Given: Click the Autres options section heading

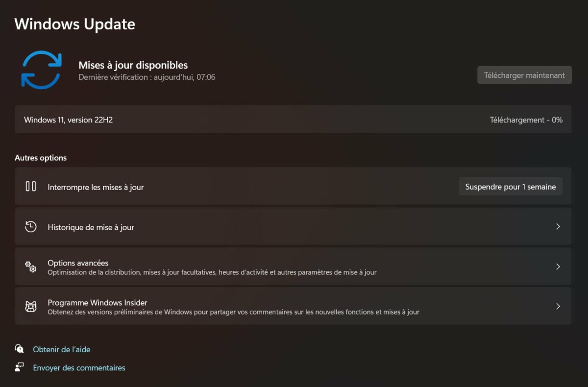Looking at the screenshot, I should (41, 158).
